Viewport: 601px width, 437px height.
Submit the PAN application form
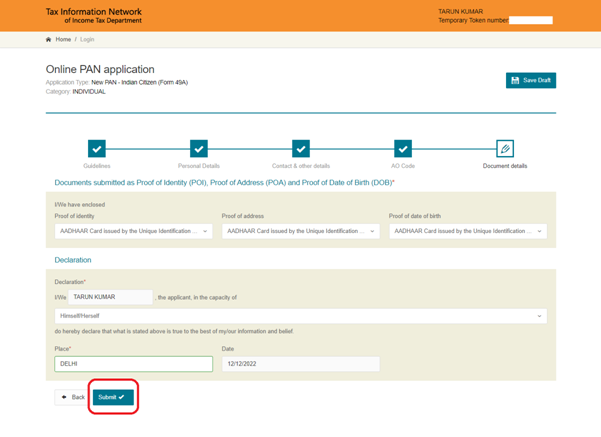(x=112, y=397)
